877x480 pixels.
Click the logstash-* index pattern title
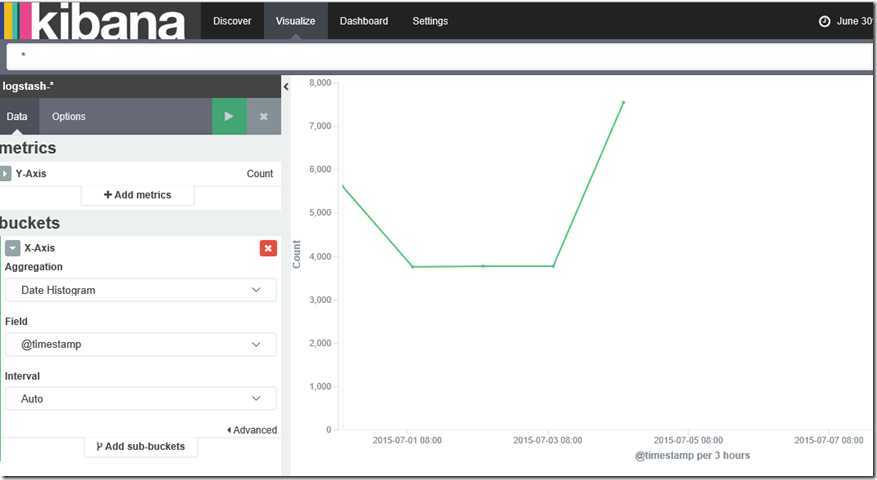click(28, 86)
